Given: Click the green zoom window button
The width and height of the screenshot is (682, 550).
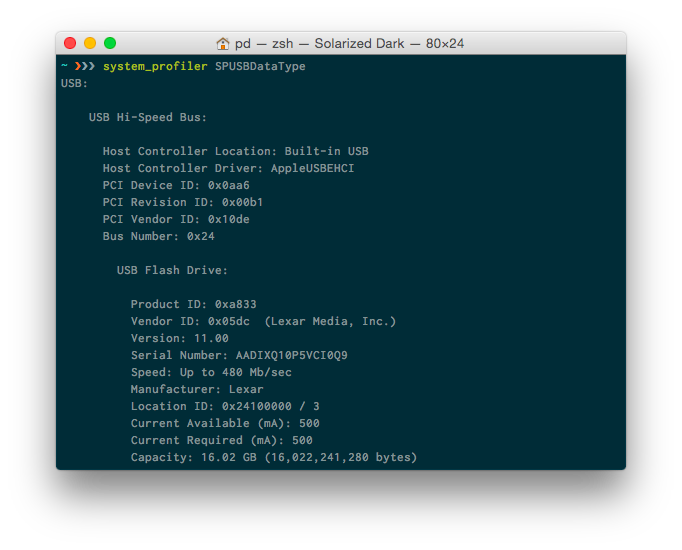Looking at the screenshot, I should tap(110, 43).
